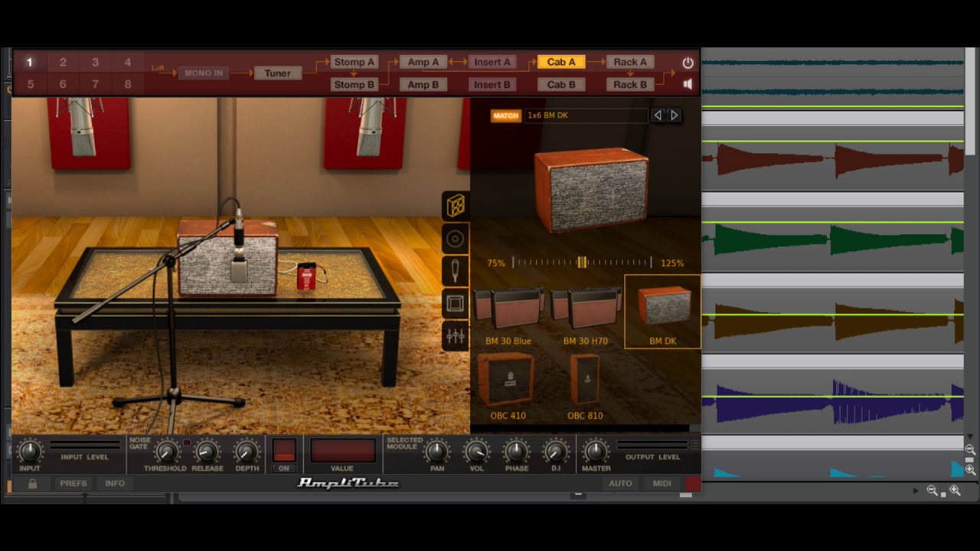Choose the OBC 410 cabinet

click(x=508, y=386)
